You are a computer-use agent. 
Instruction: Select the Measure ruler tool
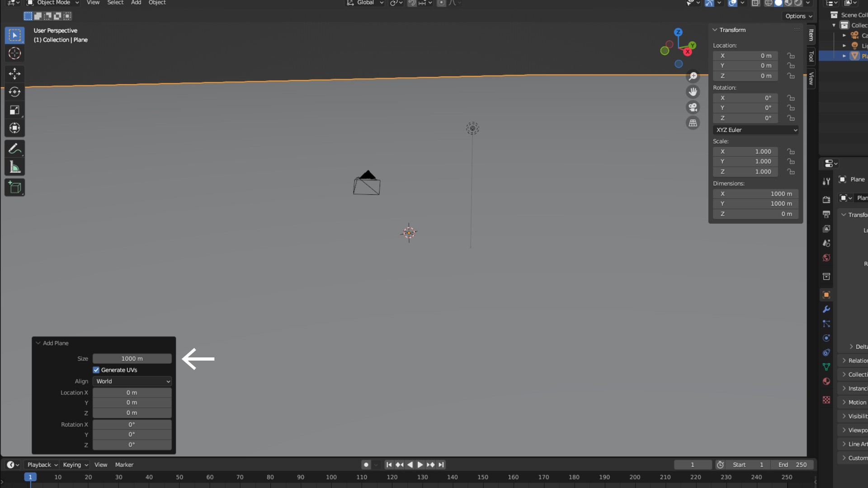14,167
